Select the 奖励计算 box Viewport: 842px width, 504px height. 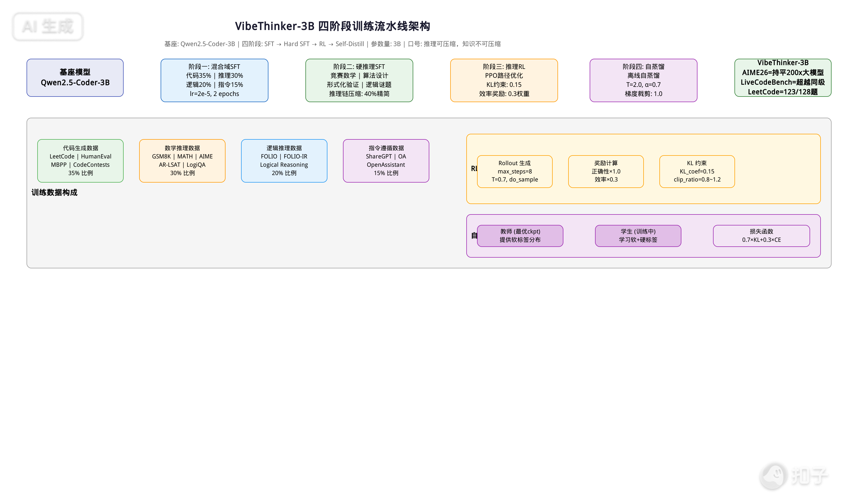[606, 172]
